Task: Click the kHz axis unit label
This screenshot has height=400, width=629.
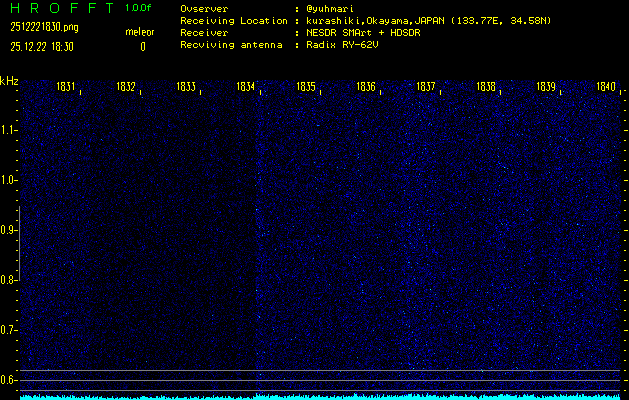Action: click(x=9, y=81)
